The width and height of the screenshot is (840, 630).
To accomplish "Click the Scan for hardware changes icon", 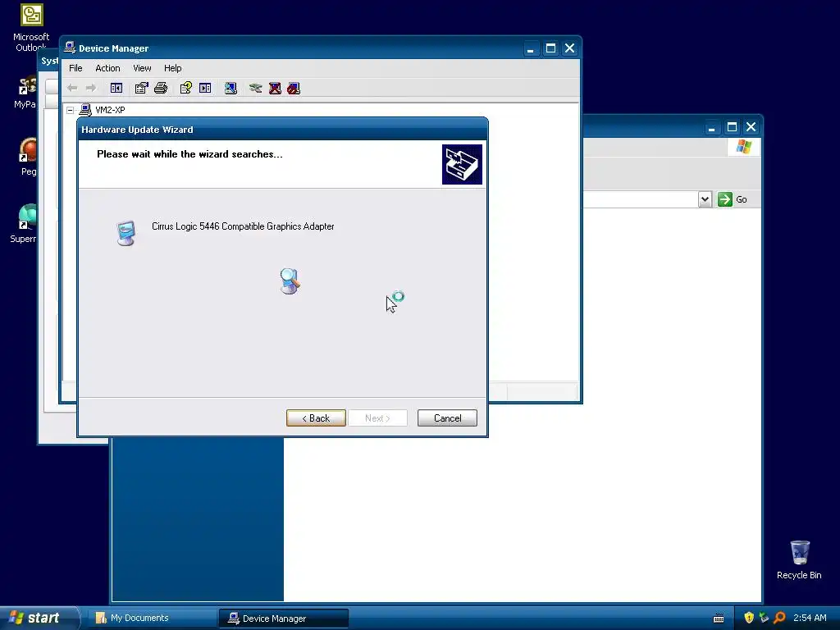I will click(x=231, y=88).
